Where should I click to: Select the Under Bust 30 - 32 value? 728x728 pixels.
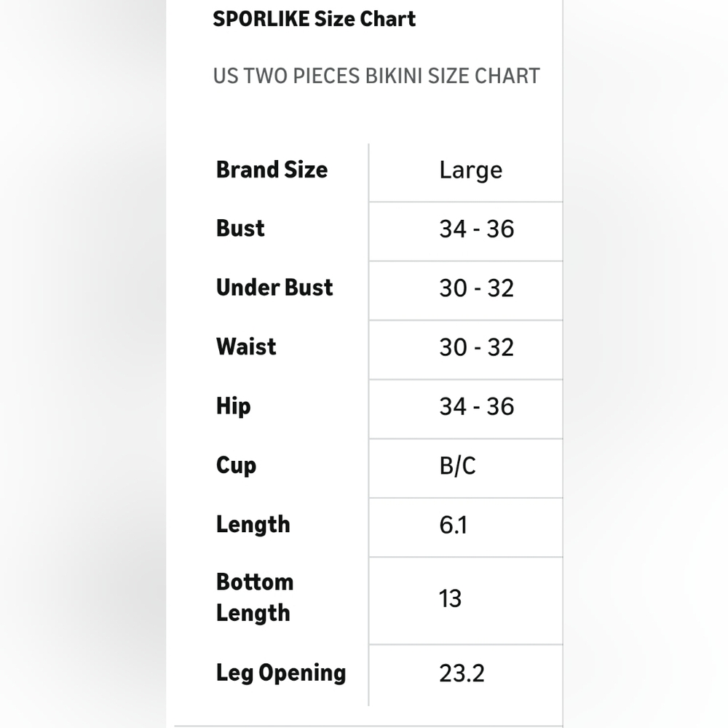477,288
